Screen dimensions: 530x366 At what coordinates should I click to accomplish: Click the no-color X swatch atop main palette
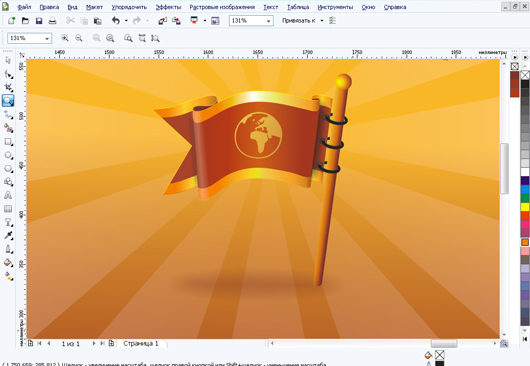point(525,75)
